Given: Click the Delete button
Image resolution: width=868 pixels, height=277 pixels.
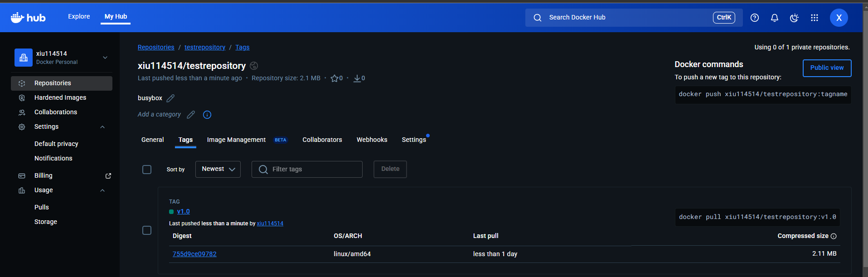Looking at the screenshot, I should (x=390, y=169).
